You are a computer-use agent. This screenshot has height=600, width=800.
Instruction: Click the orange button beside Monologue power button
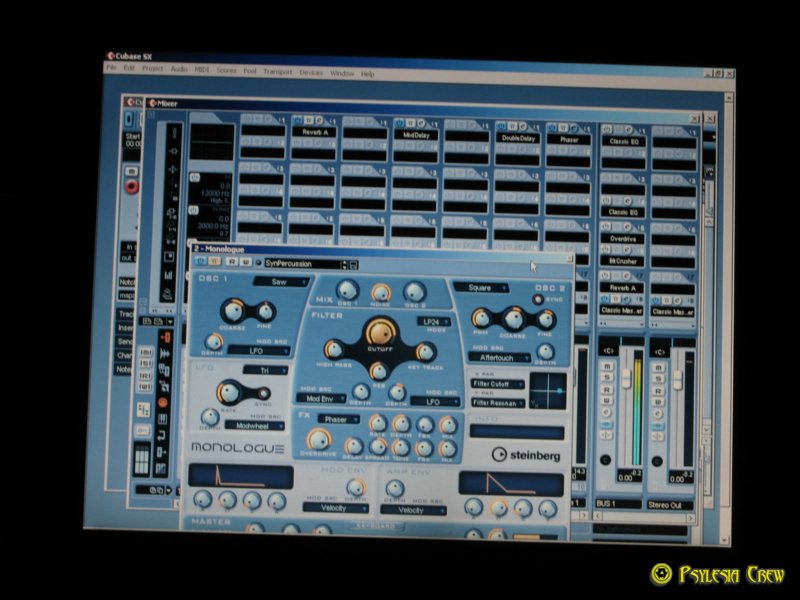pyautogui.click(x=214, y=261)
